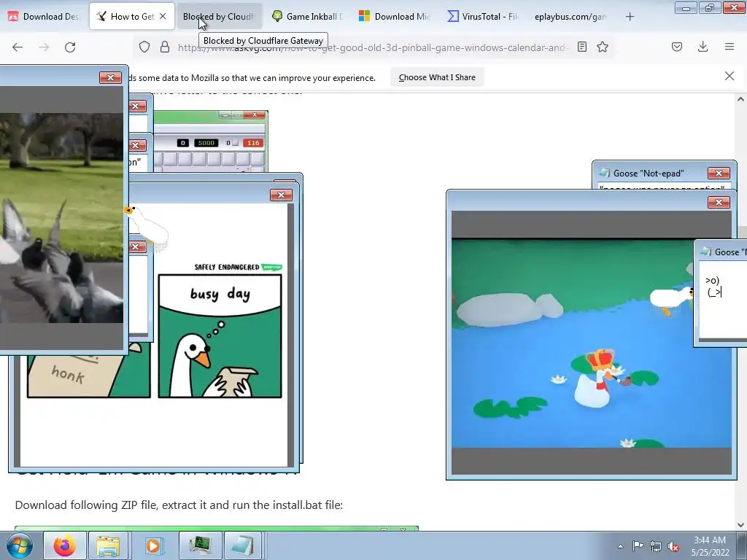Open the notepad taskbar icon
The width and height of the screenshot is (747, 560).
(242, 545)
